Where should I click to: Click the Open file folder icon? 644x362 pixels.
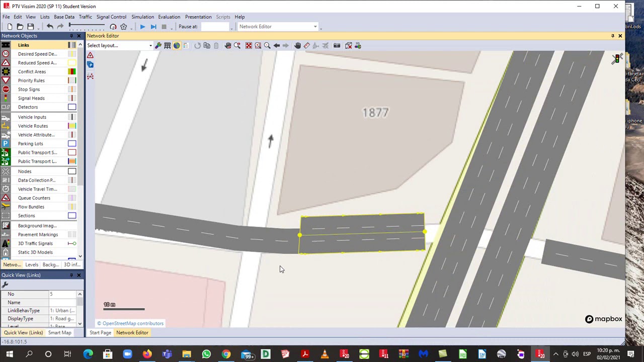(x=20, y=27)
